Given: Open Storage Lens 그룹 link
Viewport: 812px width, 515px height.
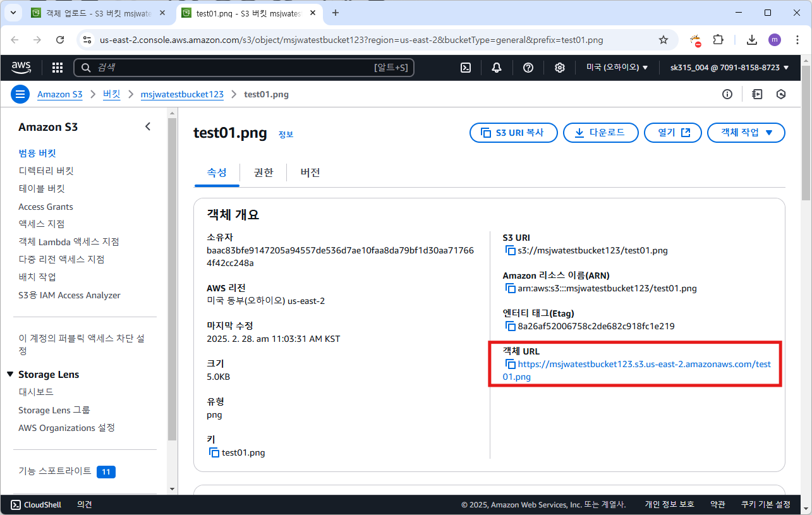Looking at the screenshot, I should pos(54,410).
